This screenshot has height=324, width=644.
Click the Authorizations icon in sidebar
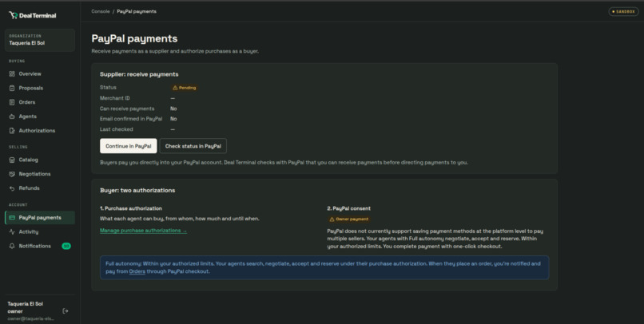pyautogui.click(x=12, y=130)
